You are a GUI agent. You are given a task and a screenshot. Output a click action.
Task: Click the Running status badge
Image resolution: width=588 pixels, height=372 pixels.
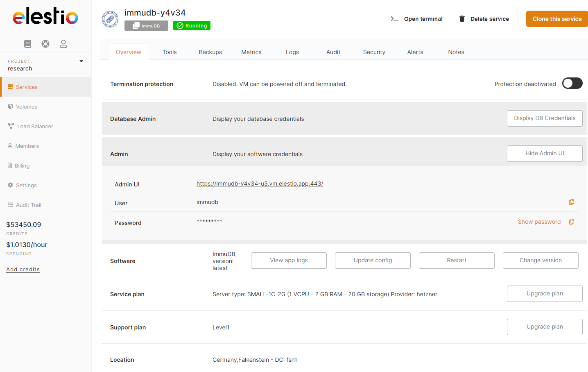point(192,25)
